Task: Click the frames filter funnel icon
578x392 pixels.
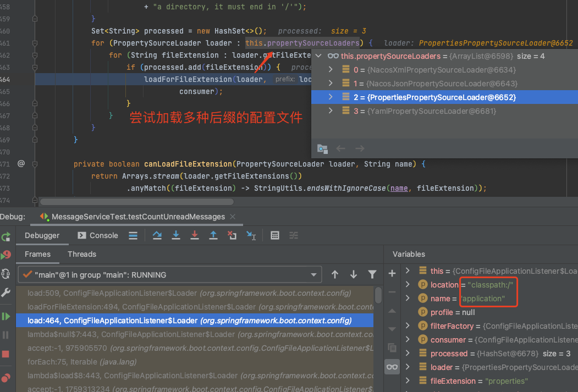Action: tap(372, 274)
